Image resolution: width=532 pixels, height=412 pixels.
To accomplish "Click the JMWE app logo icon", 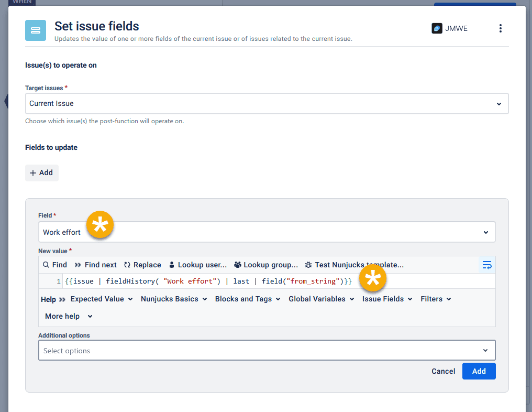I will pyautogui.click(x=437, y=28).
